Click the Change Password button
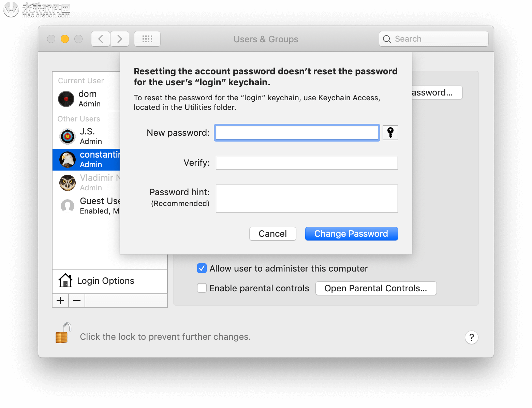The height and width of the screenshot is (408, 532). click(x=352, y=234)
